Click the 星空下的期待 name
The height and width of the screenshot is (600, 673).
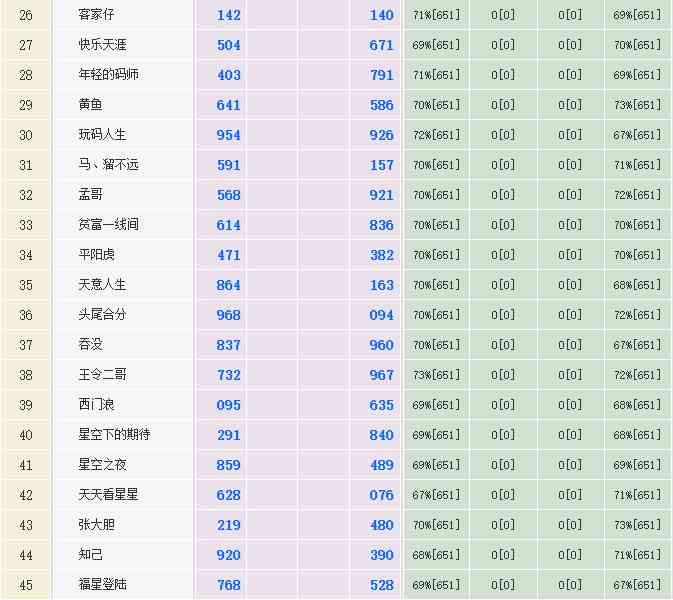tap(114, 435)
